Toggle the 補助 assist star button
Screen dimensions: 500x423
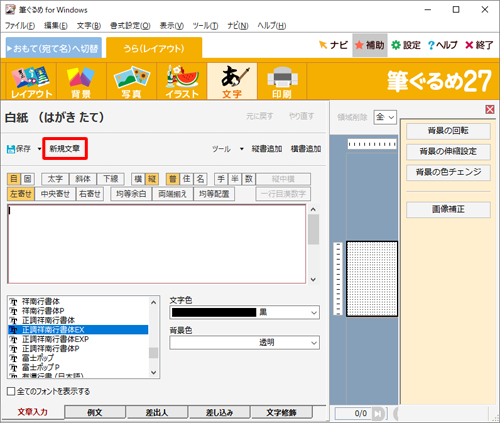click(x=370, y=45)
